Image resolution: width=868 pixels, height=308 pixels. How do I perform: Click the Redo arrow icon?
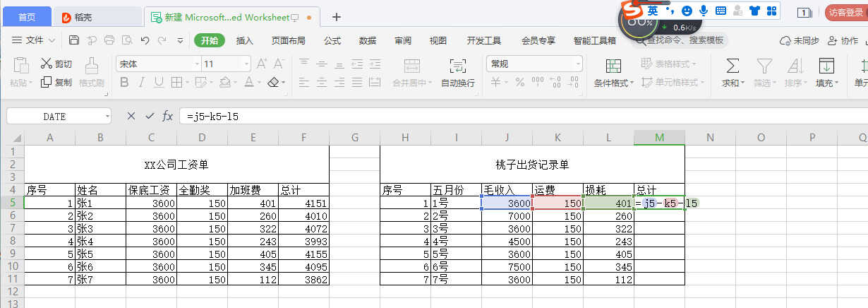pyautogui.click(x=162, y=40)
